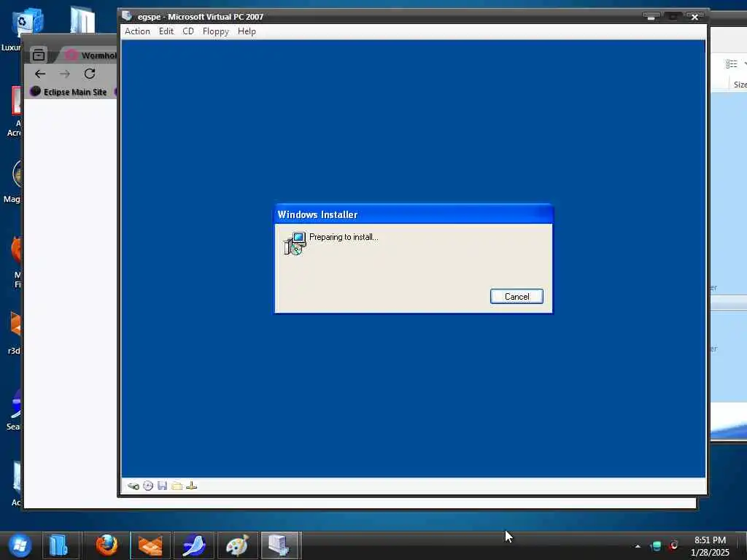Click the Windows Installer package icon

(x=295, y=244)
